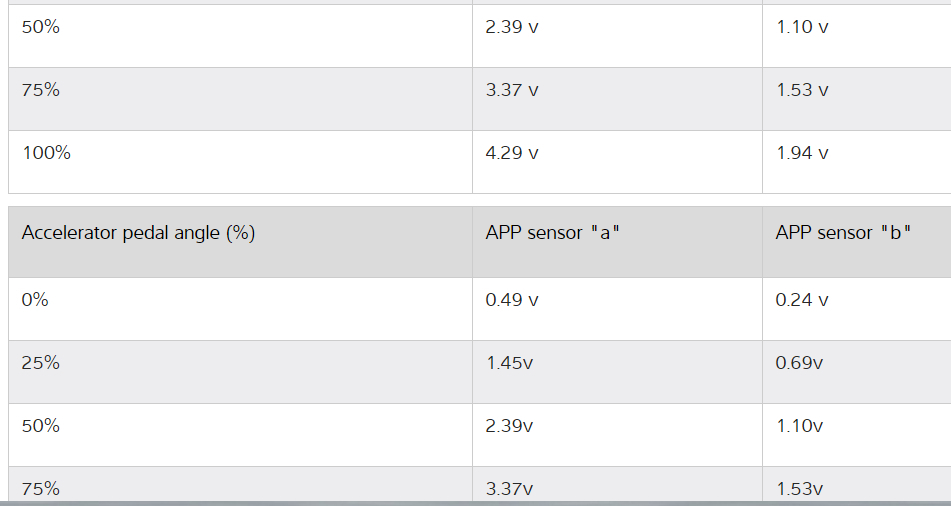Select 3.37 v in the upper table
951x506 pixels.
click(512, 90)
